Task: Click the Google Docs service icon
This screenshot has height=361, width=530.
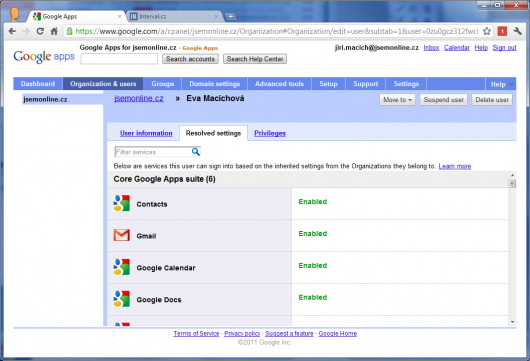Action: tap(122, 299)
